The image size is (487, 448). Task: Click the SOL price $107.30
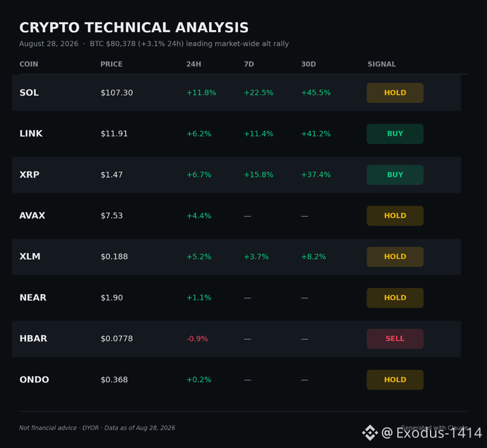click(x=117, y=93)
